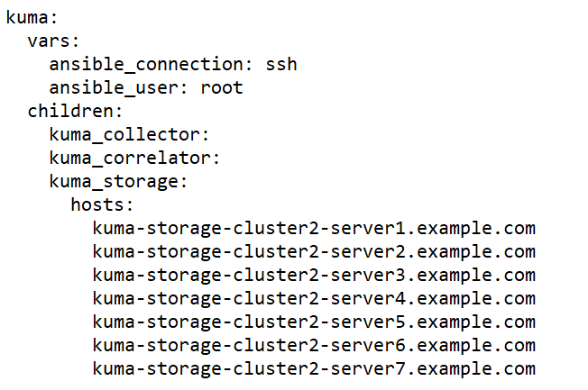The width and height of the screenshot is (588, 390).
Task: Select the kuma_storage group entry
Action: (x=118, y=182)
